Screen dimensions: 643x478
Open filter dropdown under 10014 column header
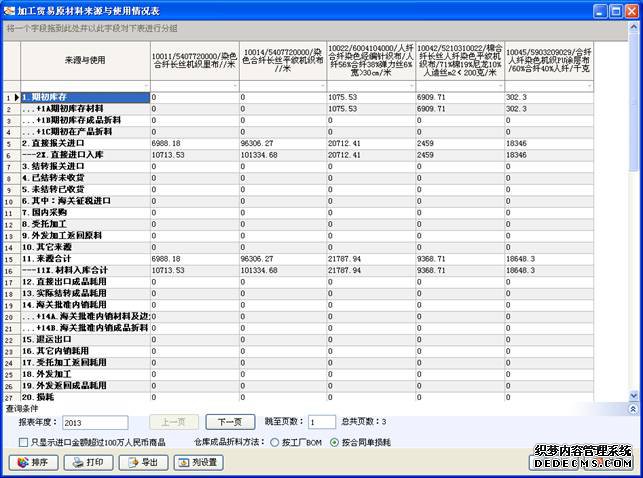(x=320, y=86)
